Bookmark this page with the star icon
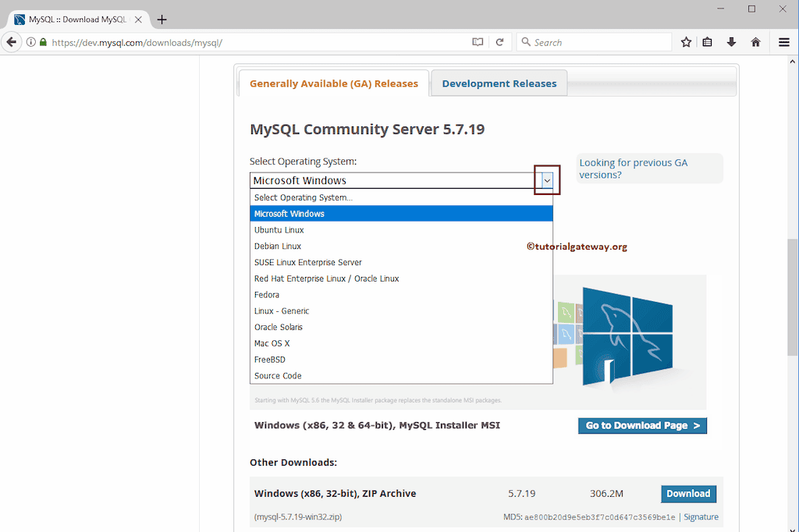The image size is (799, 532). 686,42
